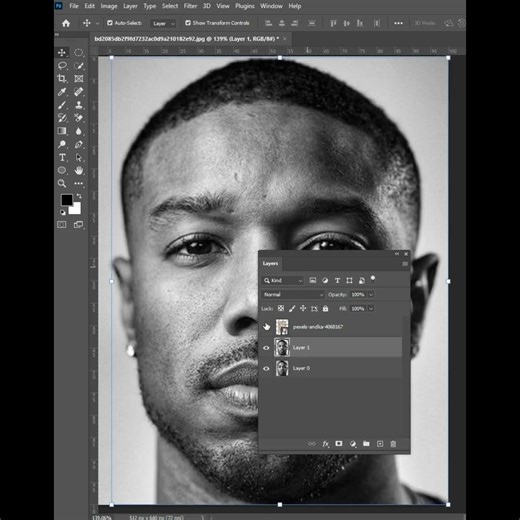Image resolution: width=520 pixels, height=520 pixels.
Task: Select the Crop tool
Action: (62, 79)
